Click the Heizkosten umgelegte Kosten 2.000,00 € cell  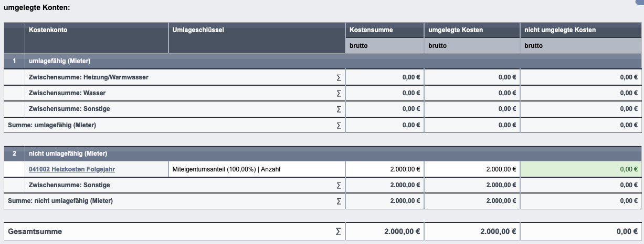[472, 169]
